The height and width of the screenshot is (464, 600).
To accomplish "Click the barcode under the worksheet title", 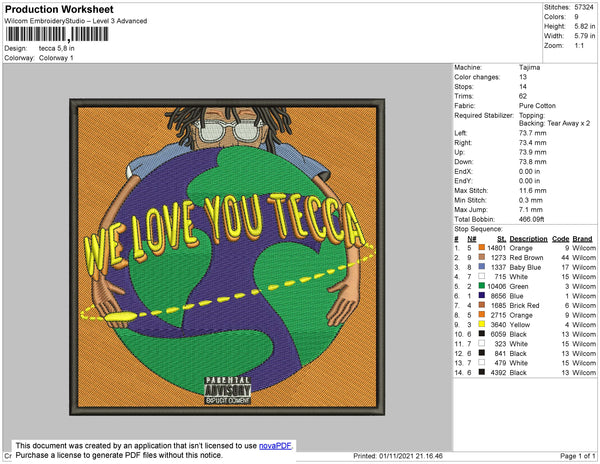I will pos(57,34).
